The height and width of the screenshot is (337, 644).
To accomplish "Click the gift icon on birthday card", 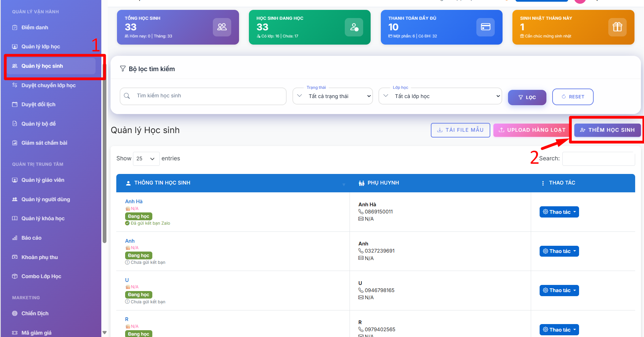I will 617,27.
